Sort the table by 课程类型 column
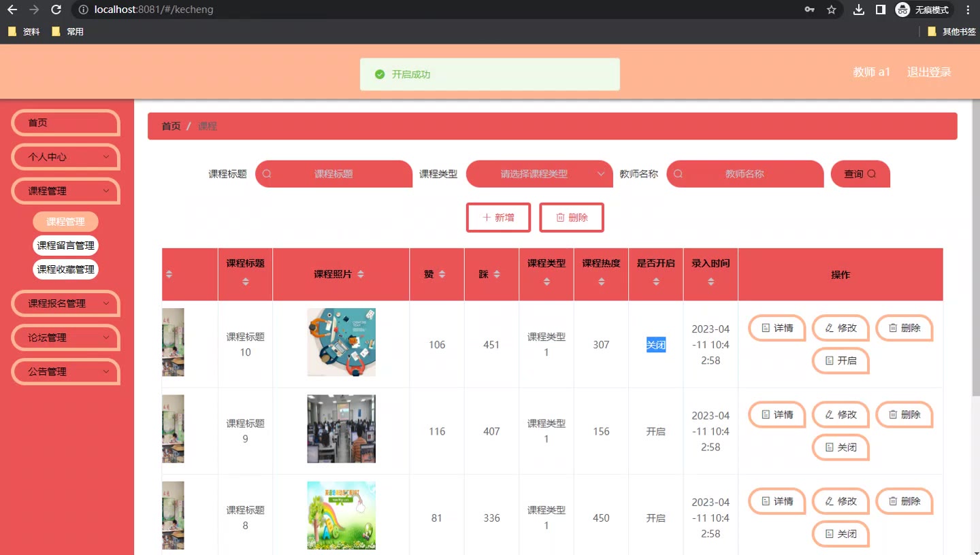 546,282
